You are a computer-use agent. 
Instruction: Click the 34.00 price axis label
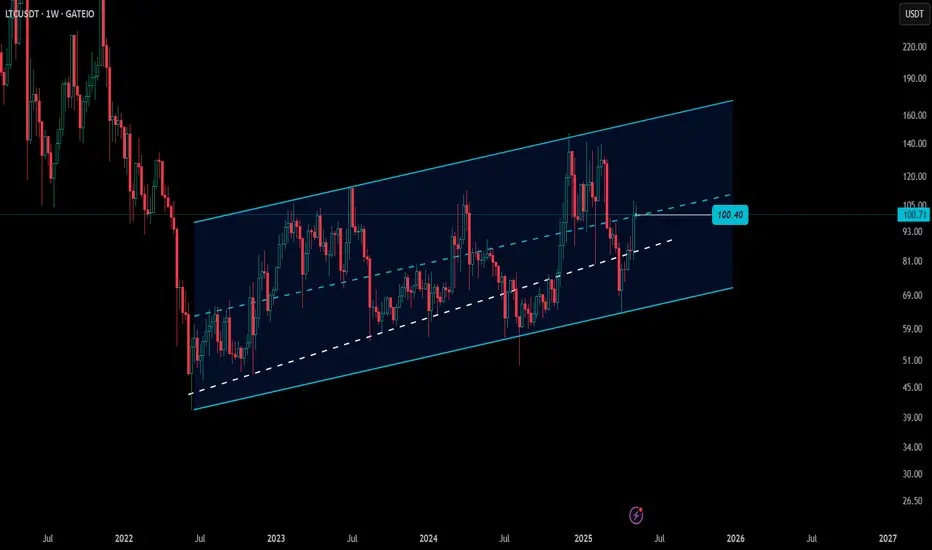(914, 447)
